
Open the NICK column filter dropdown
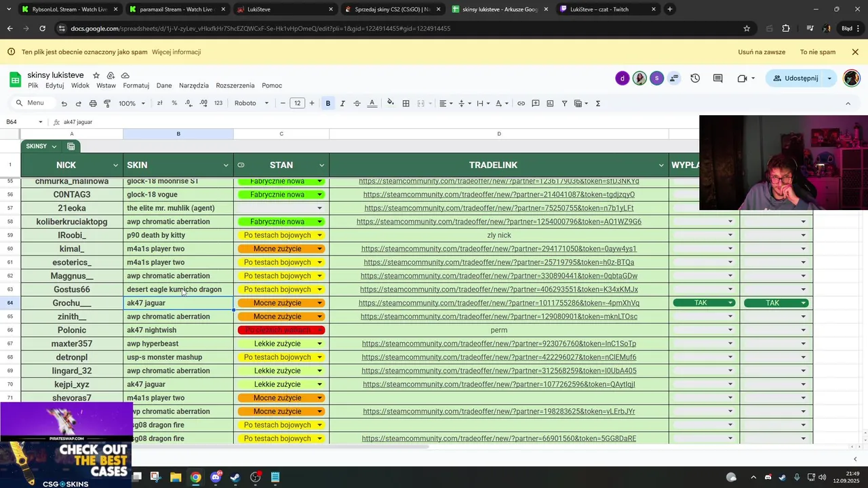tap(115, 165)
